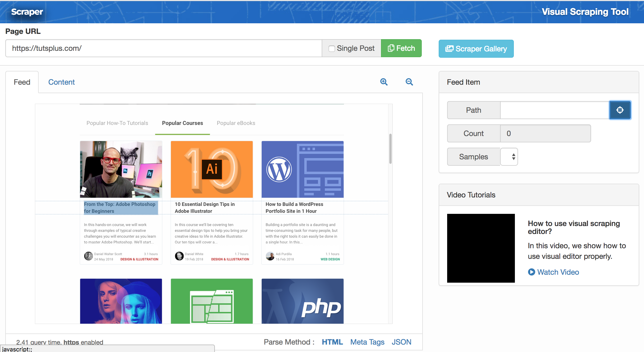Open the Samples dropdown
This screenshot has width=644, height=352.
pos(509,157)
